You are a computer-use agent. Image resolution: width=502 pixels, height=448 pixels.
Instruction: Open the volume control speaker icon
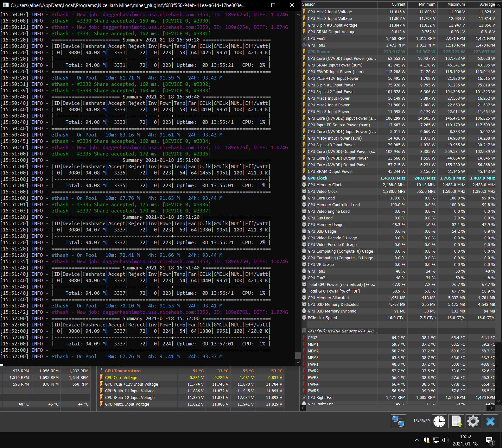[x=445, y=440]
